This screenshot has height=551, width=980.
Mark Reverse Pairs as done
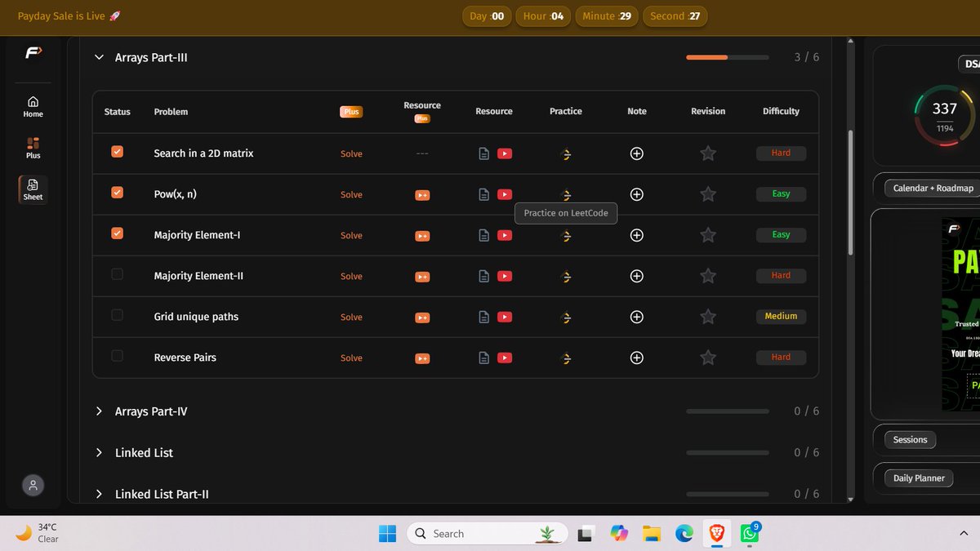point(117,356)
